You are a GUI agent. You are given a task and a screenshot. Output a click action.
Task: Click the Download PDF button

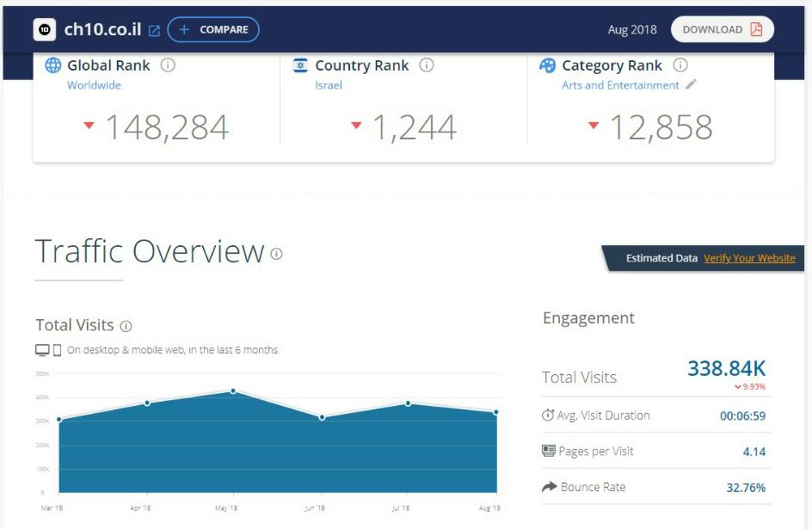click(x=723, y=29)
